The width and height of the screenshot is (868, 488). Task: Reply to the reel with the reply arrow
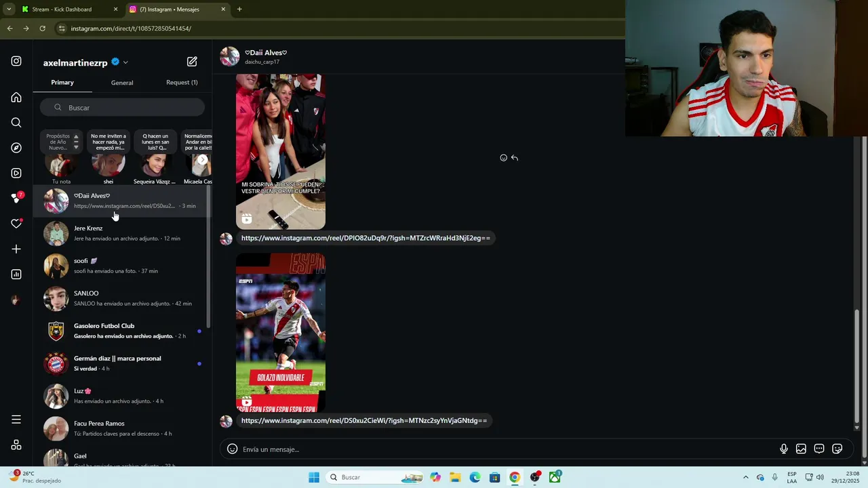coord(515,158)
